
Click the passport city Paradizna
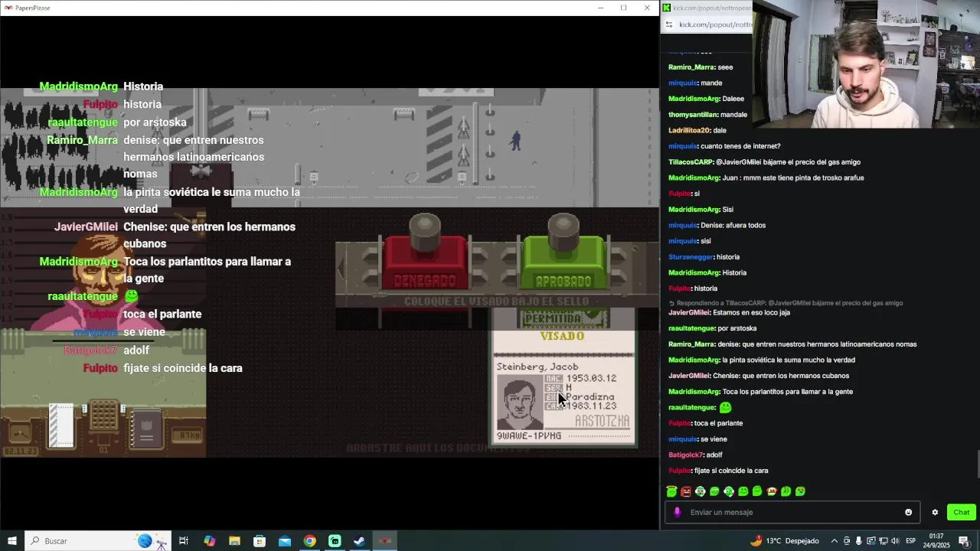[591, 396]
